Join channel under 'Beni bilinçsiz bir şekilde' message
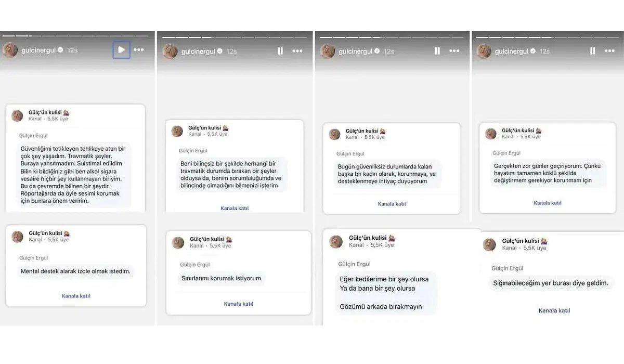This screenshot has width=624, height=364. (235, 208)
